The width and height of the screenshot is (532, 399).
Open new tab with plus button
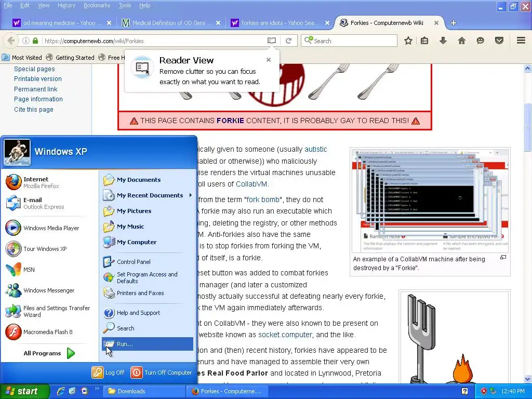pos(453,23)
